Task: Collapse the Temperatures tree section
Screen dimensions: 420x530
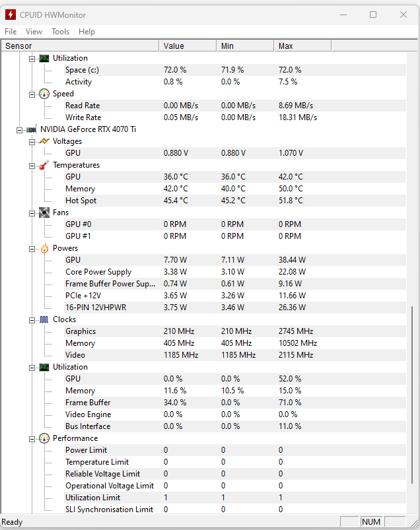Action: 32,165
